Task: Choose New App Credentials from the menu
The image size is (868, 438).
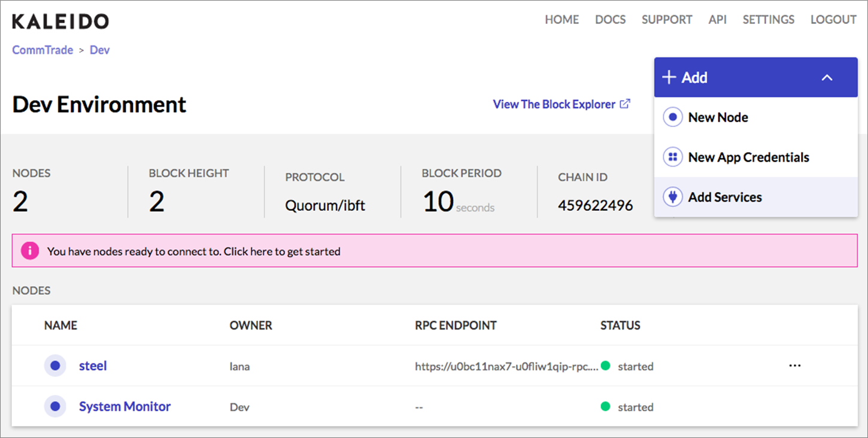Action: (x=748, y=158)
